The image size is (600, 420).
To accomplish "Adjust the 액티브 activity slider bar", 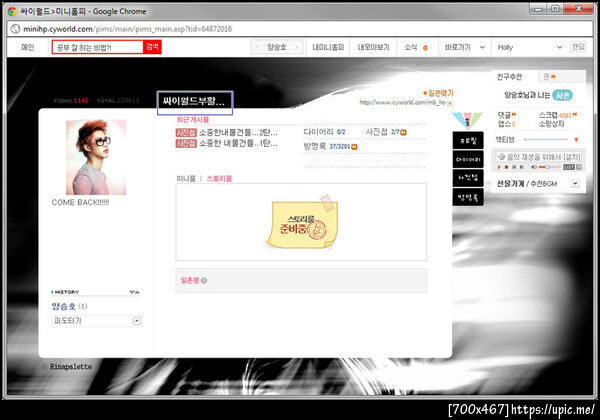I will coord(546,140).
